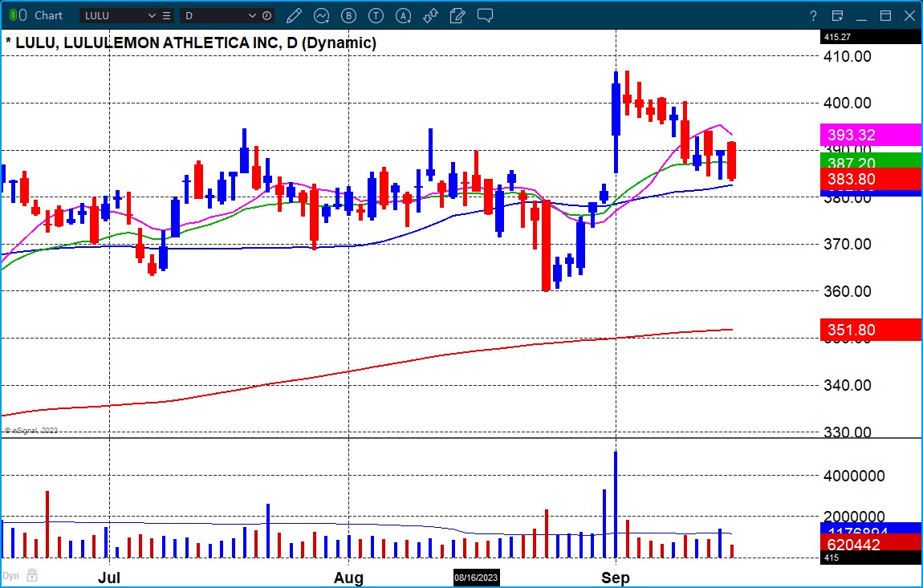Click the D interval input field
The image size is (923, 588).
click(x=213, y=16)
